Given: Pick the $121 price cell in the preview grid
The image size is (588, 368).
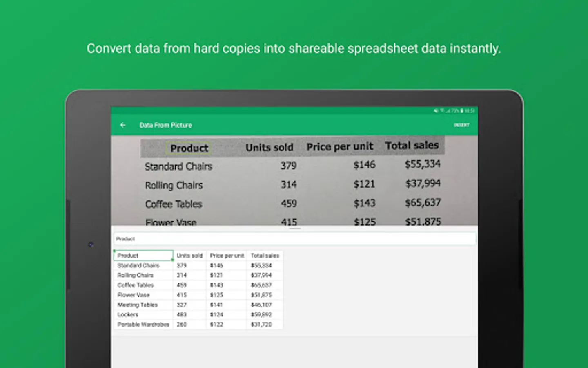Looking at the screenshot, I should tap(227, 275).
